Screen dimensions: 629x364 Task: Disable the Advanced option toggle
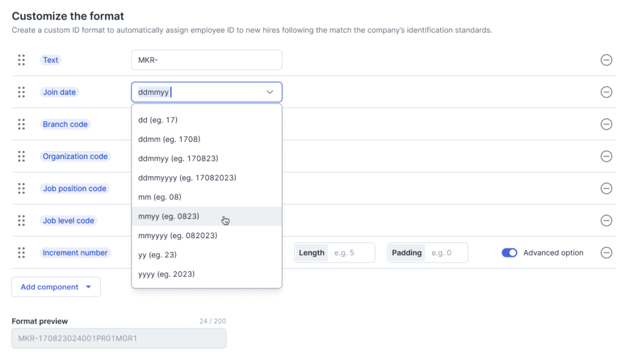pos(509,253)
